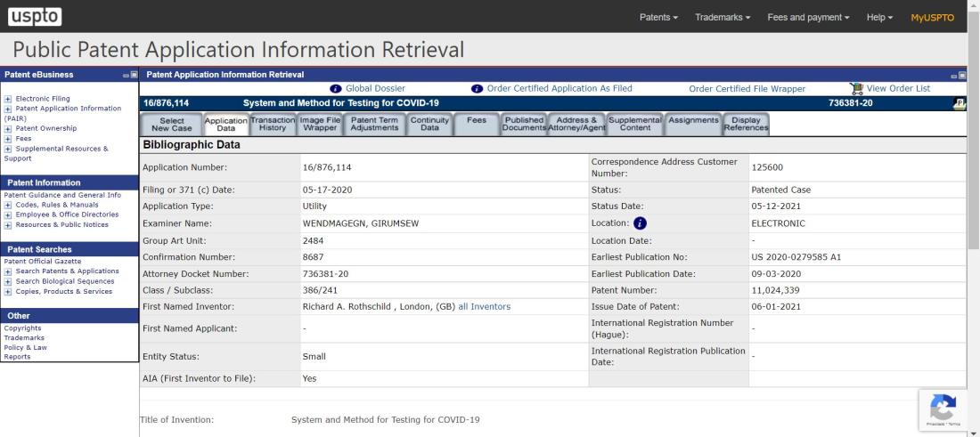Open the Select New Case tab
This screenshot has width=980, height=437.
(172, 125)
